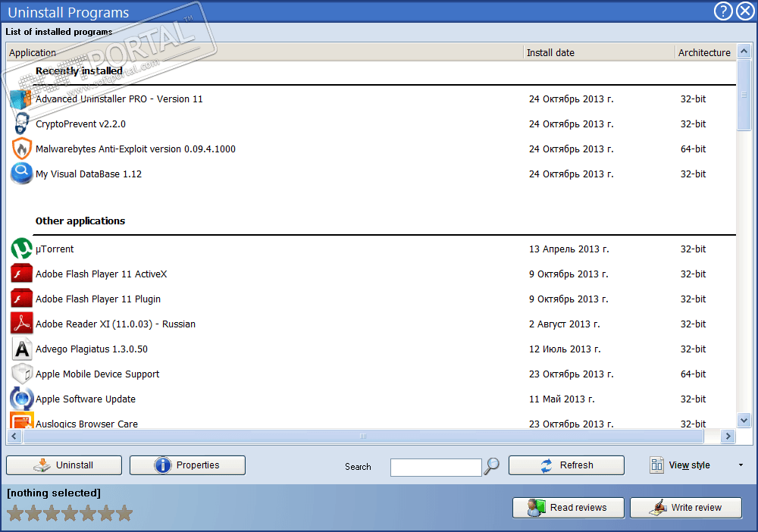Click the Apple Mobile Device Support icon
The width and height of the screenshot is (758, 532).
21,374
